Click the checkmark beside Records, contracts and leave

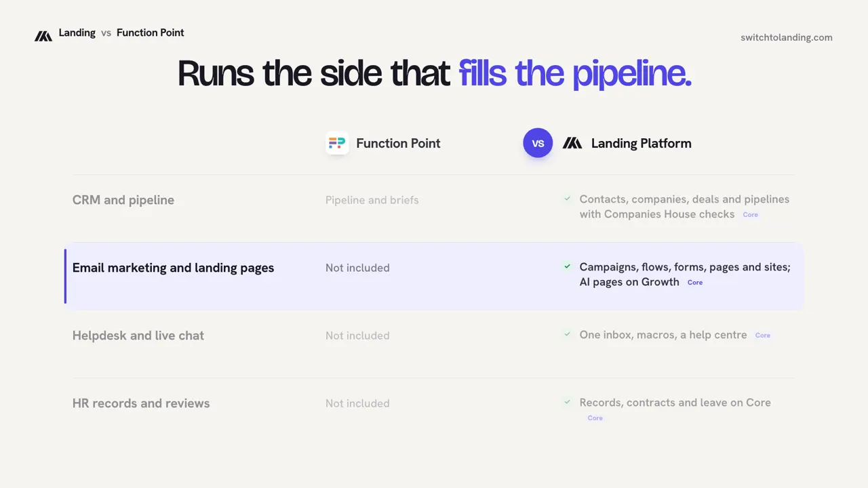point(567,402)
